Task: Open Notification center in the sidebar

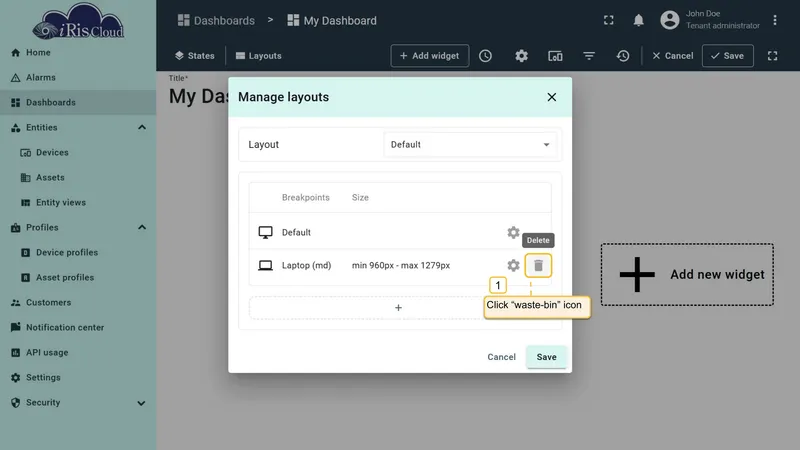Action: click(78, 328)
